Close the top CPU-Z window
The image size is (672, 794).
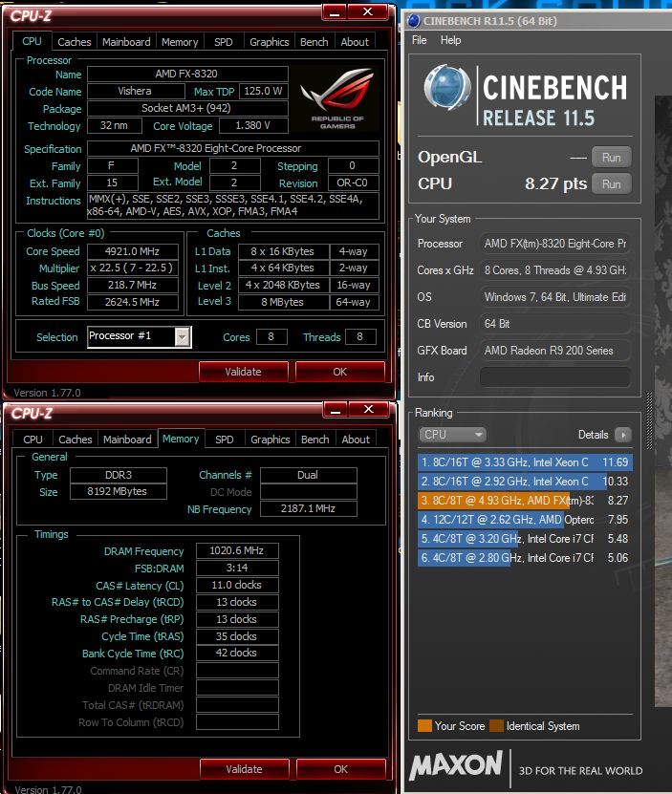click(368, 12)
